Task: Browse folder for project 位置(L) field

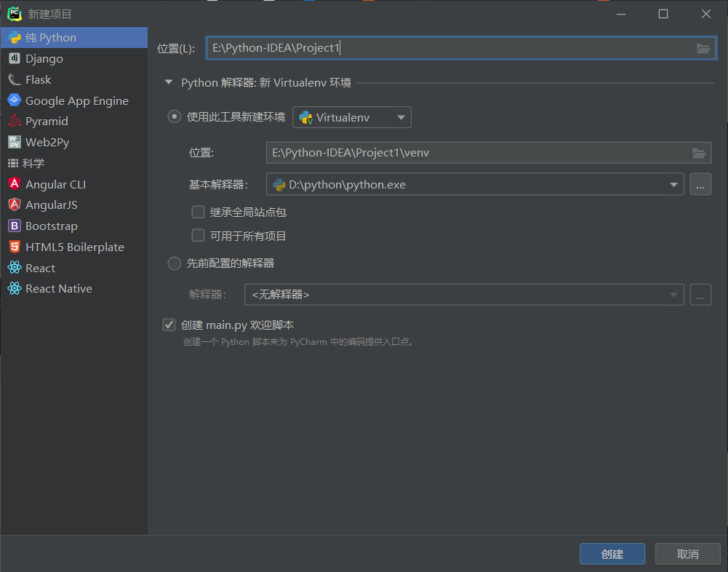Action: [x=703, y=48]
